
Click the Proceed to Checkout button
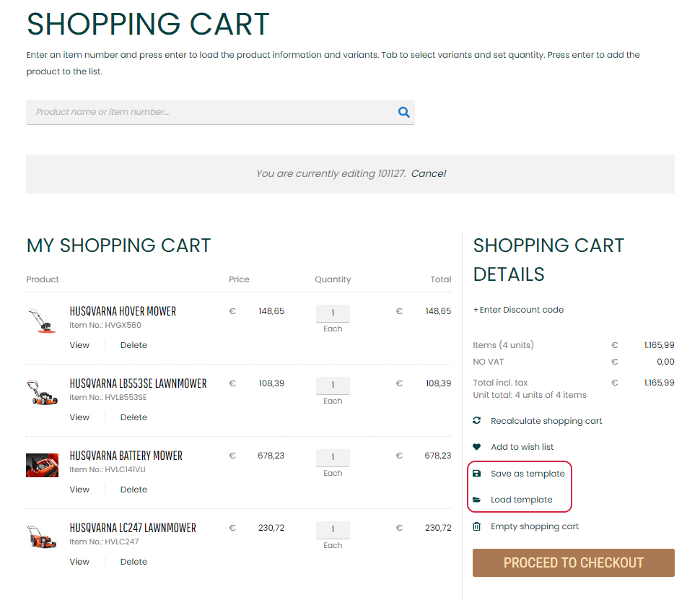coord(574,563)
